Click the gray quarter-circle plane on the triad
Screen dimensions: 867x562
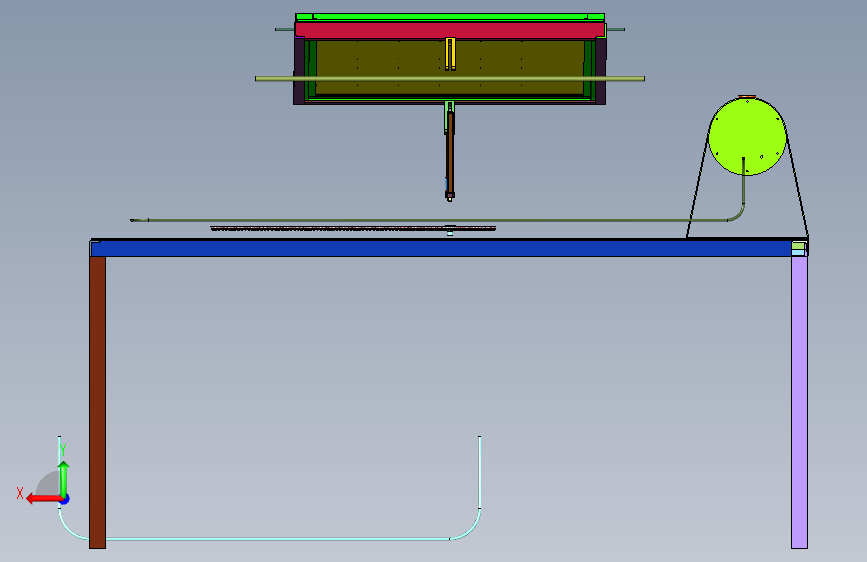[x=48, y=483]
